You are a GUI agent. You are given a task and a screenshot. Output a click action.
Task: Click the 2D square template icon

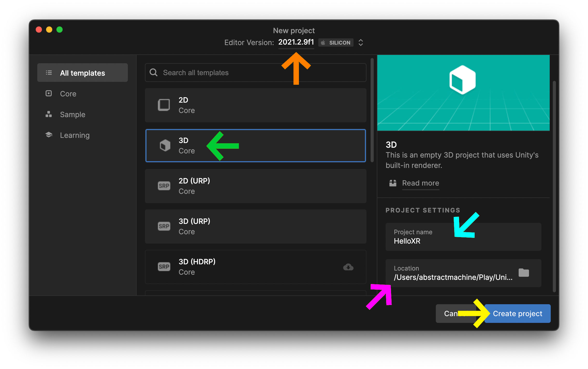tap(164, 105)
